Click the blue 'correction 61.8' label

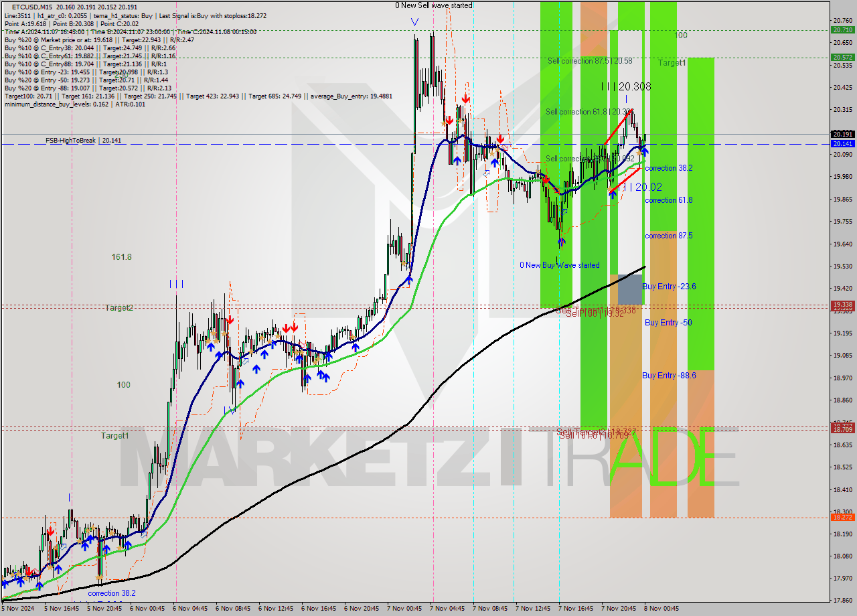[x=668, y=200]
